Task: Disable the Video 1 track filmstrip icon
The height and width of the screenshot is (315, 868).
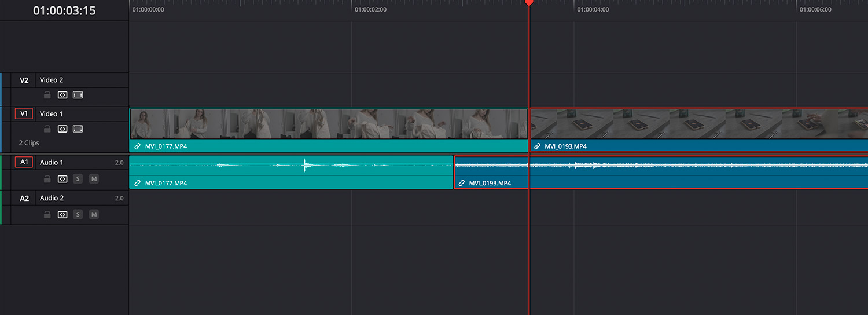Action: click(x=78, y=129)
